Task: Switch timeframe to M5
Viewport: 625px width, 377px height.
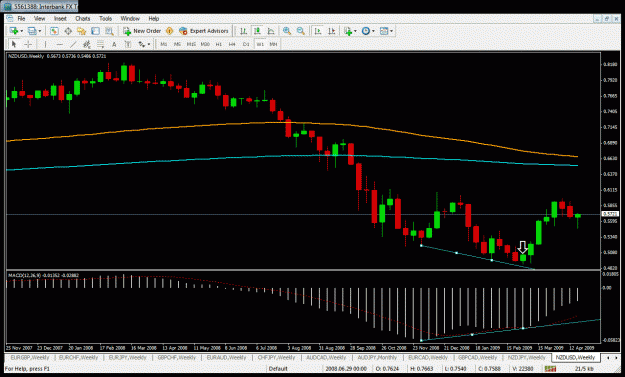Action: [x=177, y=44]
